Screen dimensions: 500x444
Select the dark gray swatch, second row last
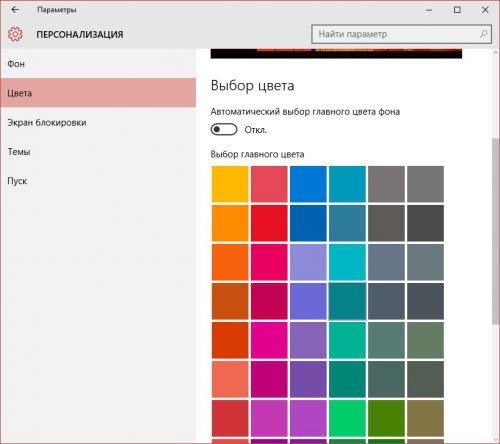click(x=425, y=223)
